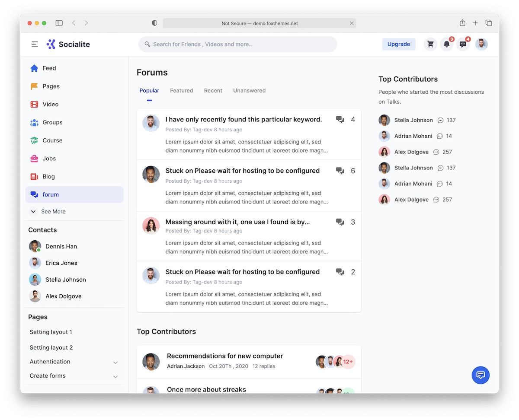The height and width of the screenshot is (420, 519).
Task: Open the Jobs briefcase icon
Action: 34,158
